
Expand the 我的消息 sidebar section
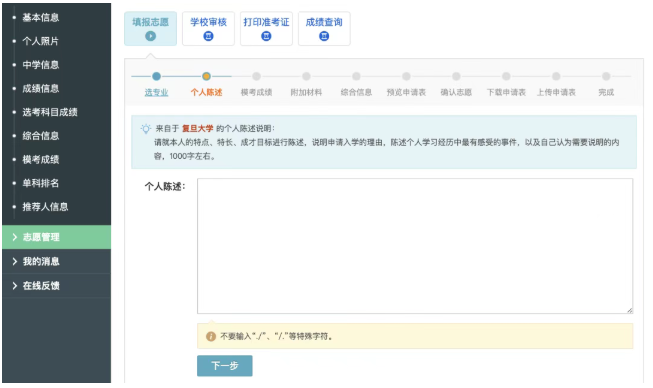click(57, 261)
